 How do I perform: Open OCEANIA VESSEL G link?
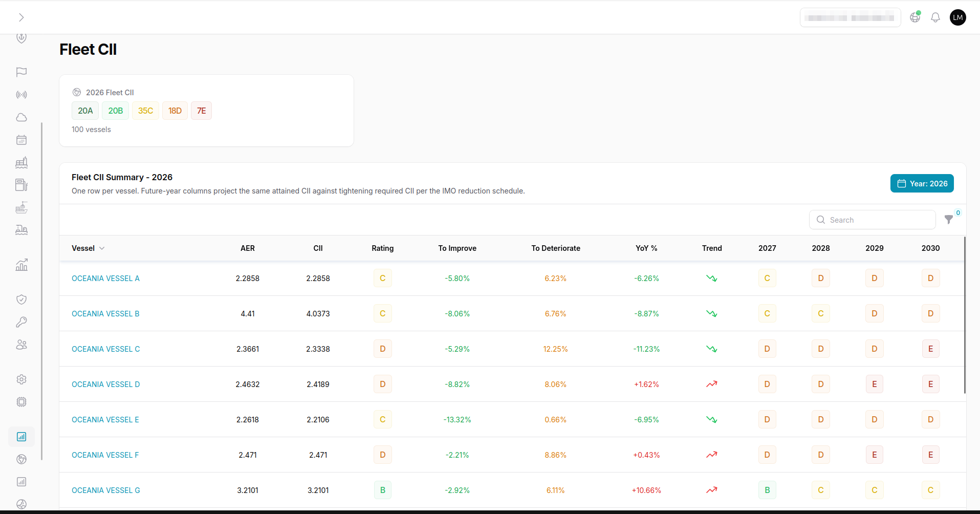pyautogui.click(x=106, y=490)
